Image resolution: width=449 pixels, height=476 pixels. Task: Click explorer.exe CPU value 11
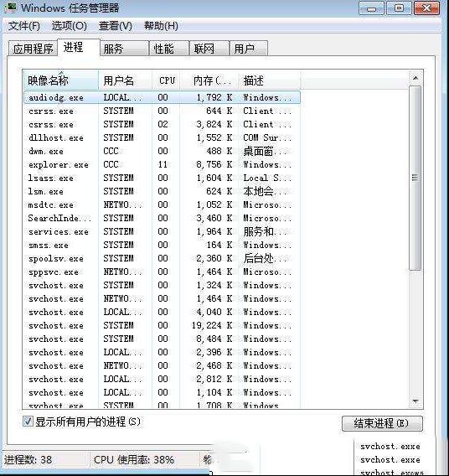point(163,164)
